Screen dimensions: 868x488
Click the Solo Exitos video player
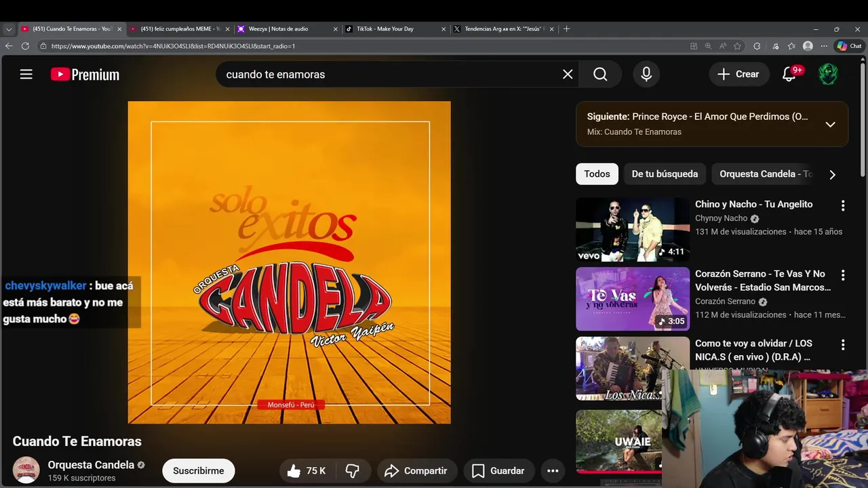tap(289, 262)
